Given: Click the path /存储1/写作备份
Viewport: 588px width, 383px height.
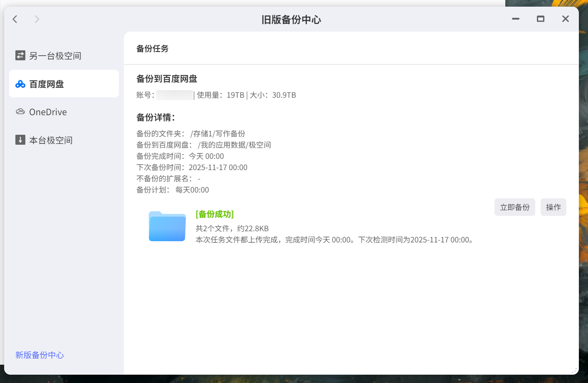Looking at the screenshot, I should [x=218, y=133].
